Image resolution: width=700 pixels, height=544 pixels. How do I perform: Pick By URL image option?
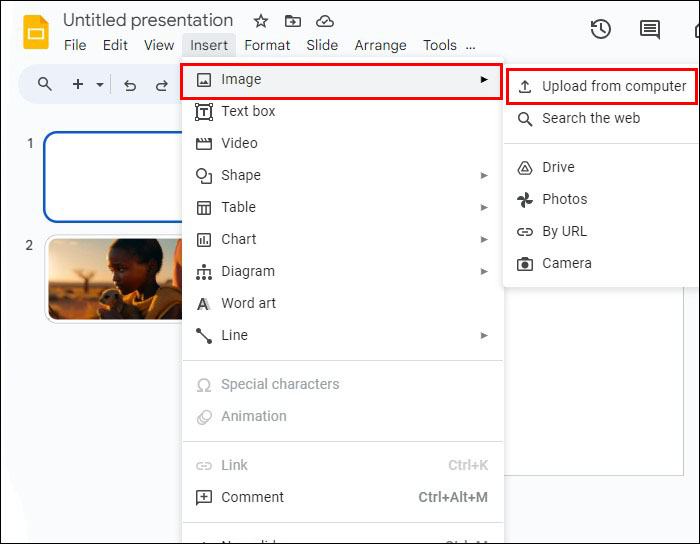[x=564, y=231]
